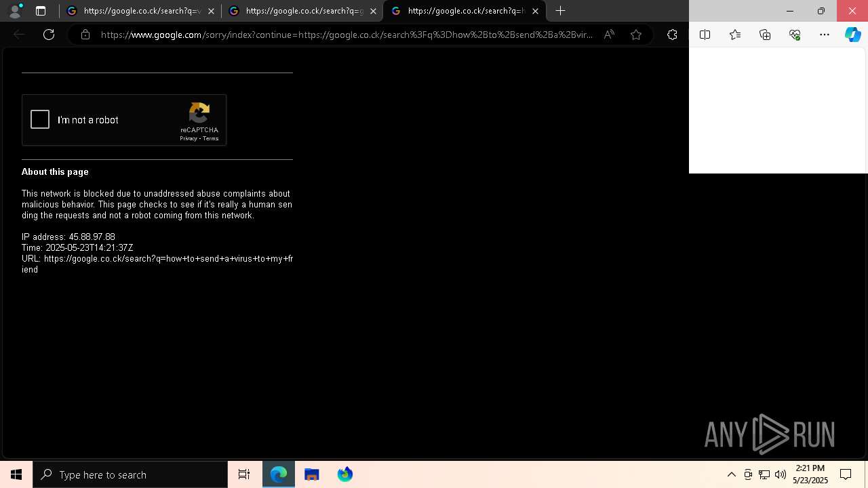This screenshot has height=488, width=868.
Task: Toggle Split screen view
Action: coord(705,35)
